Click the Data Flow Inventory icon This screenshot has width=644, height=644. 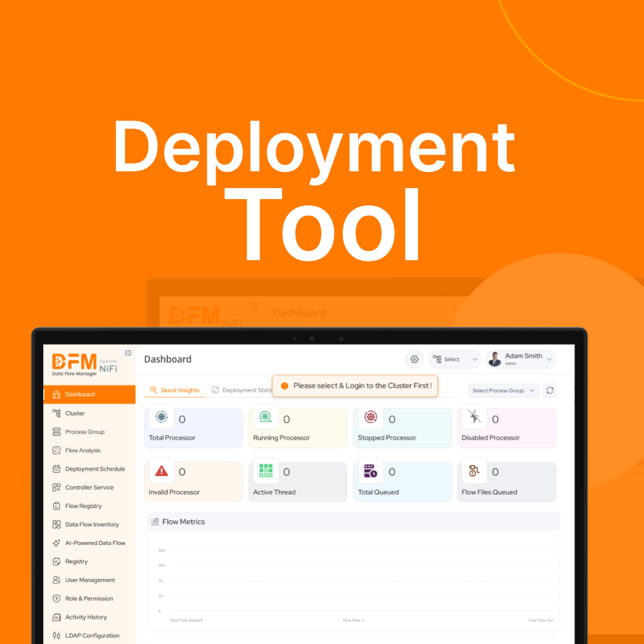(57, 524)
